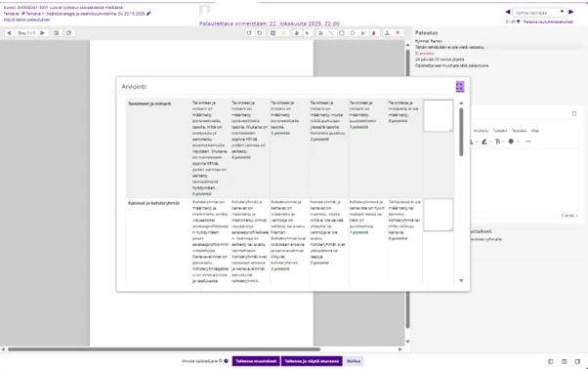Viewport: 588px width, 369px height.
Task: Go to next student with right arrow
Action: pyautogui.click(x=571, y=12)
